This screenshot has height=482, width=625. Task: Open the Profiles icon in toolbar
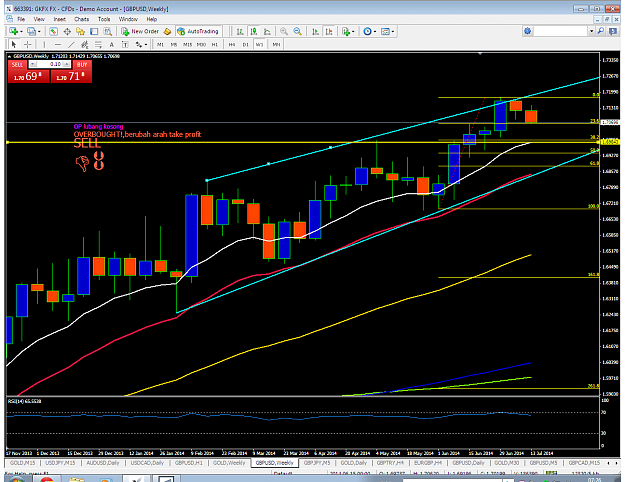31,31
